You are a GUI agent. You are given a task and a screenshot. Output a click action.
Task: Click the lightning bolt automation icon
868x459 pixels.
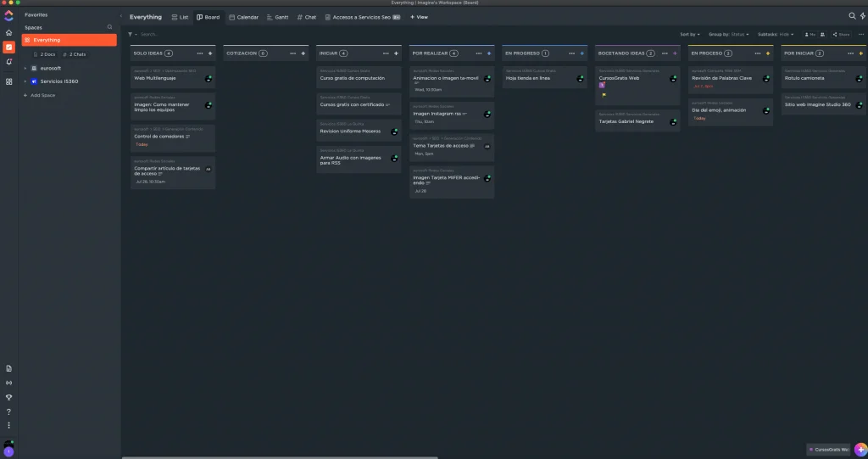[862, 16]
